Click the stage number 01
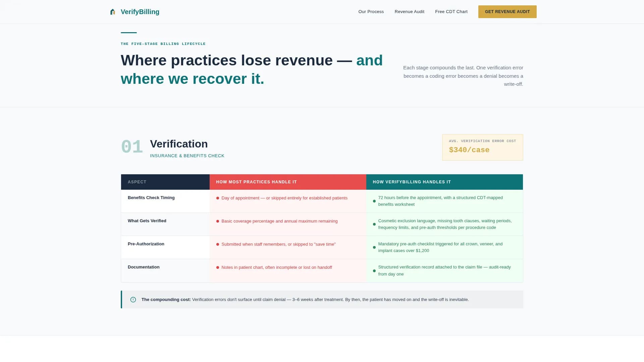644x362 pixels. click(x=132, y=147)
